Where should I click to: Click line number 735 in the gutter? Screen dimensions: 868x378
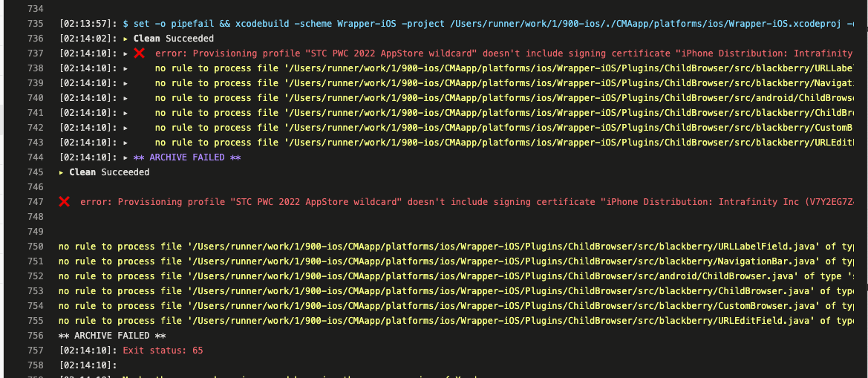tap(35, 24)
